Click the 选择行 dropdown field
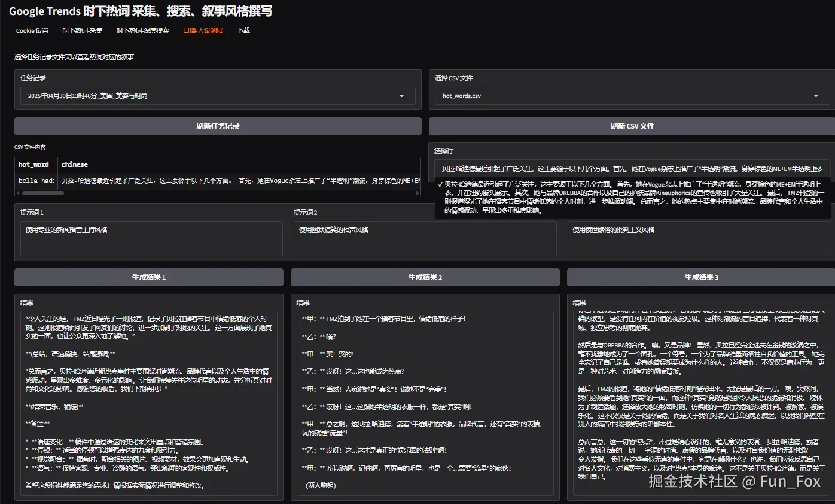The height and width of the screenshot is (504, 835). pos(632,169)
